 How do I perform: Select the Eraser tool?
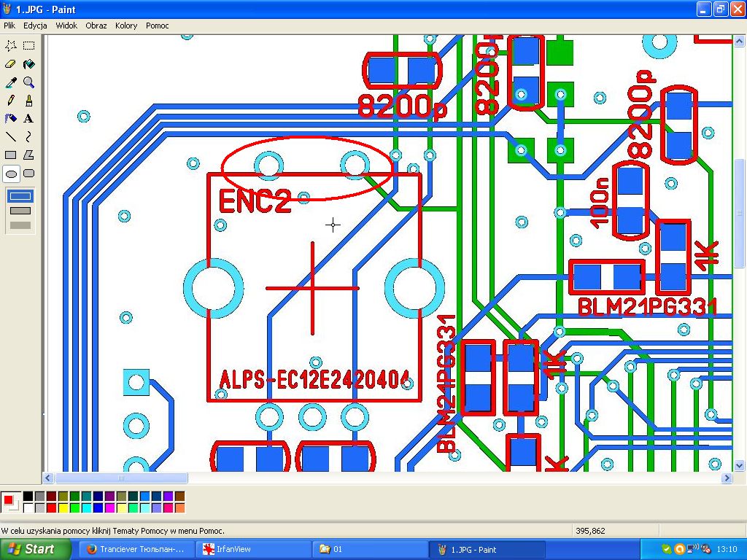point(11,64)
